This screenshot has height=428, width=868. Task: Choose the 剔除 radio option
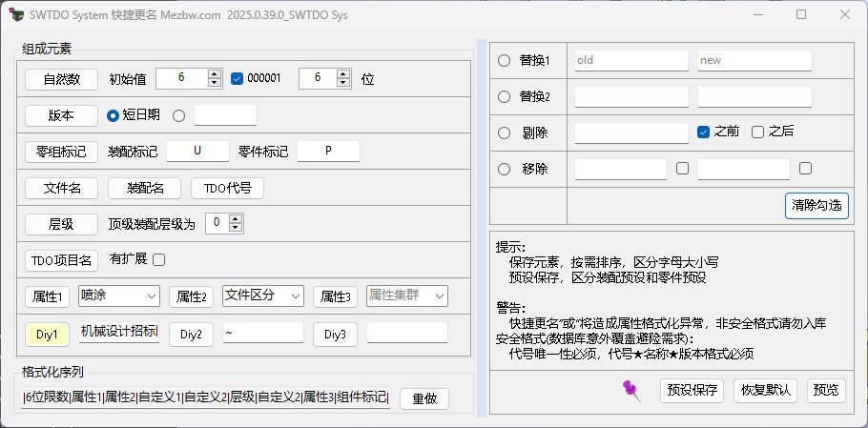click(505, 132)
